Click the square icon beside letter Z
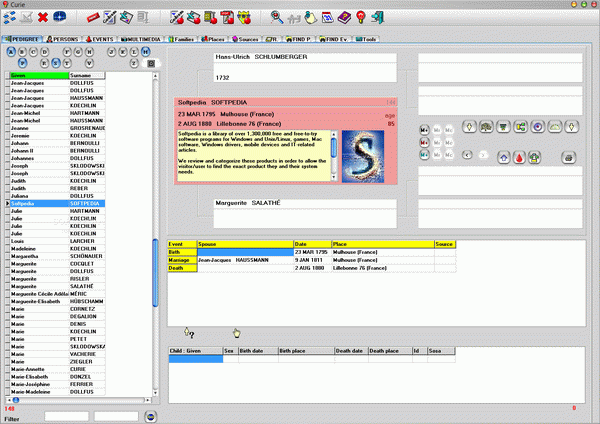The image size is (600, 424). (151, 64)
